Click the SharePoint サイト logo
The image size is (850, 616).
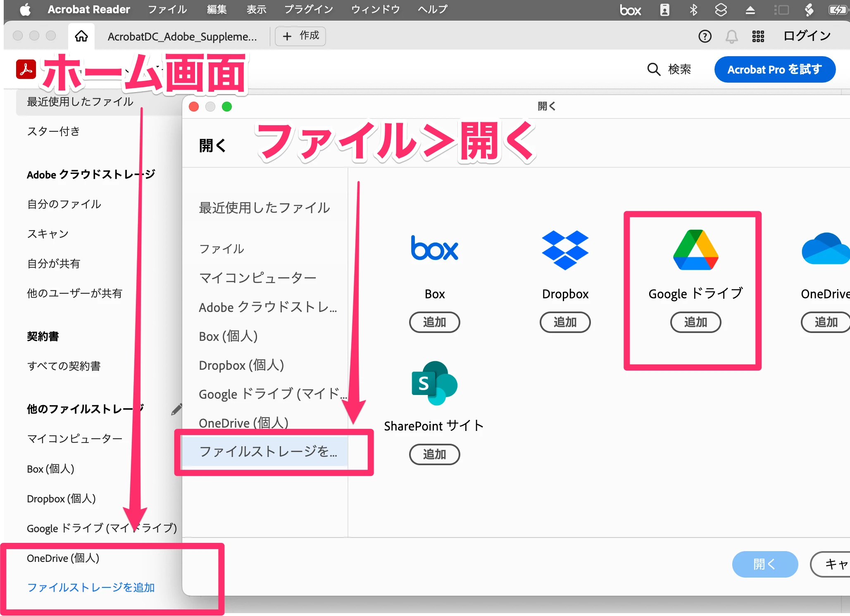434,383
